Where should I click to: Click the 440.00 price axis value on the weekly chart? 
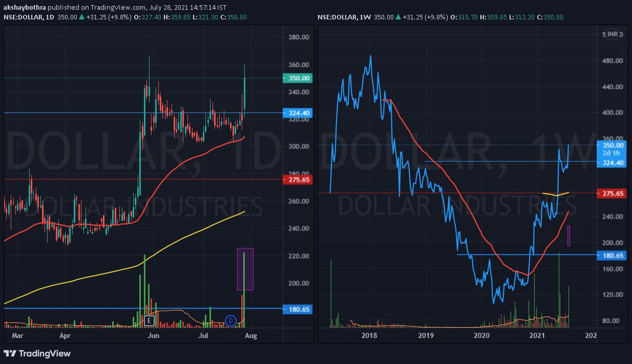(613, 87)
